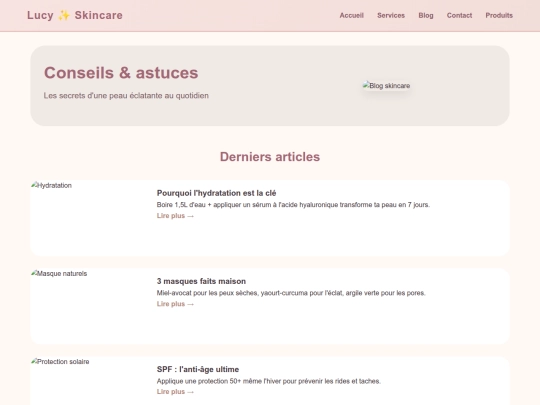Open Lire plus for the SPF article
Viewport: 540px width, 405px height.
175,392
